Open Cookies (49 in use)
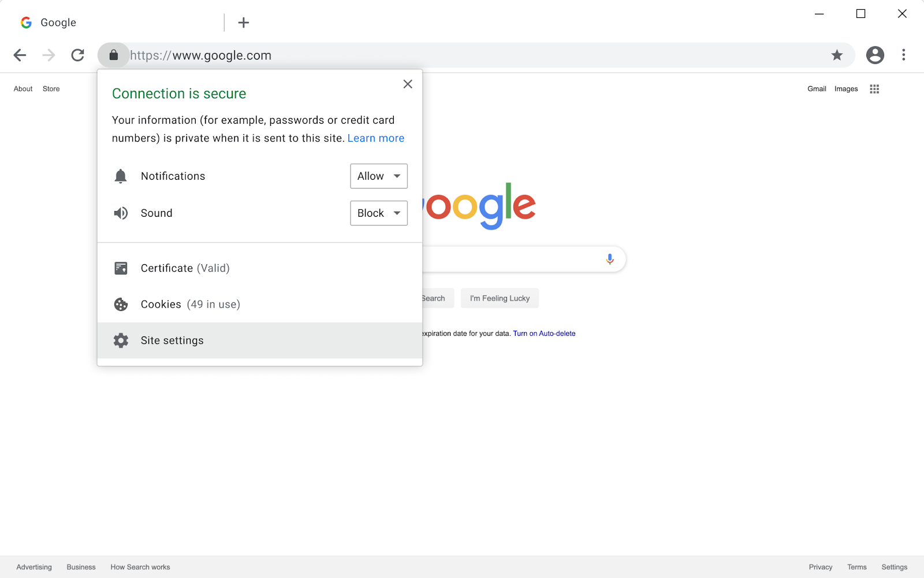 [x=260, y=305]
